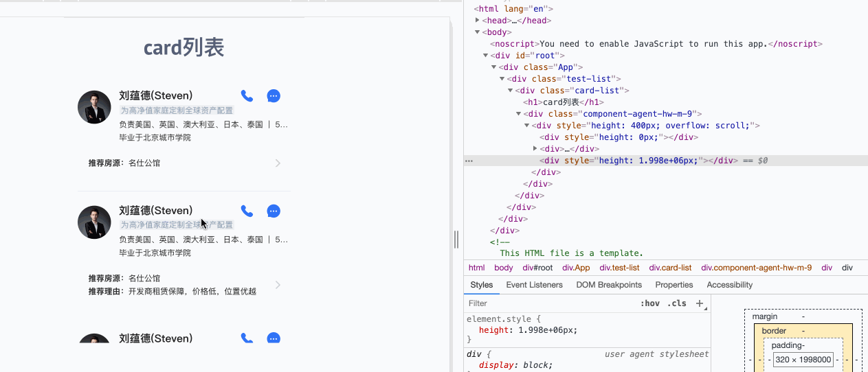Click the 负责美国、英国、澳大利亚 line on the top card
868x372 pixels.
(203, 124)
